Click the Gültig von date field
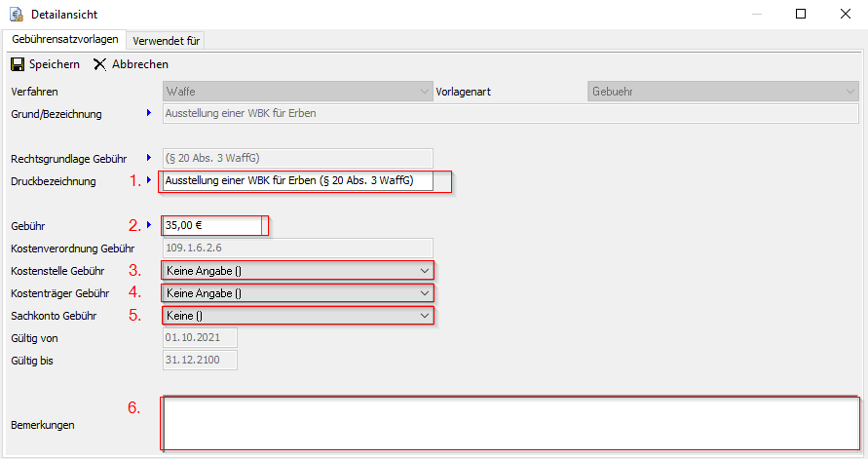Screen dimensions: 868x459 click(200, 338)
